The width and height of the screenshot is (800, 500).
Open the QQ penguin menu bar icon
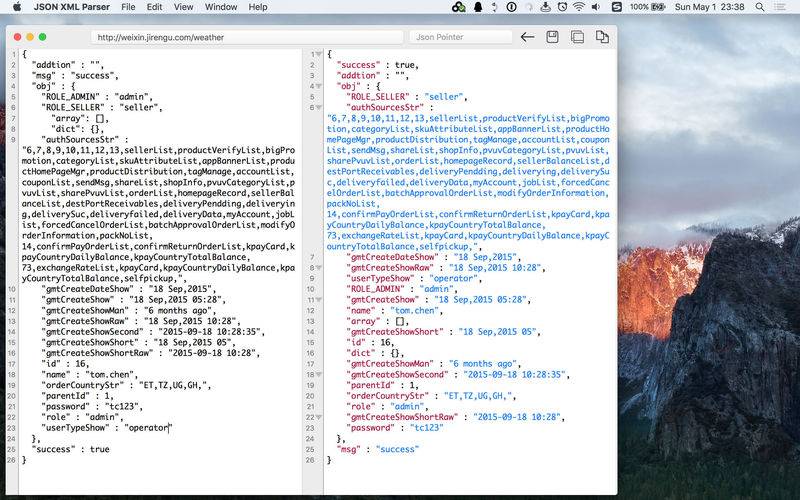click(478, 7)
